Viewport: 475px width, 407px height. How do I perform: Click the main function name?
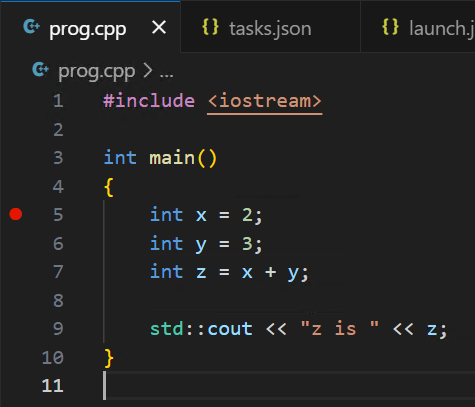click(x=172, y=158)
